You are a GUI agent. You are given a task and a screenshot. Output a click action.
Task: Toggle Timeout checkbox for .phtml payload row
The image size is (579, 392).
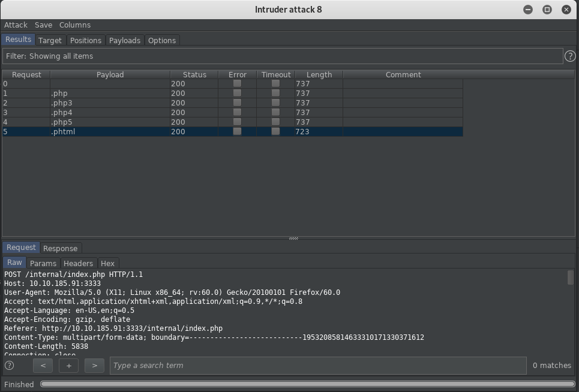coord(275,132)
